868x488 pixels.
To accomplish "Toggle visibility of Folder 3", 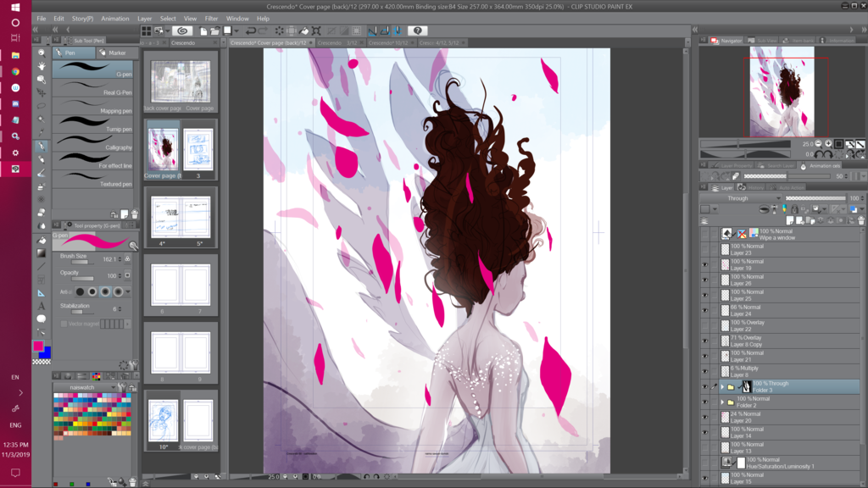I will point(704,386).
